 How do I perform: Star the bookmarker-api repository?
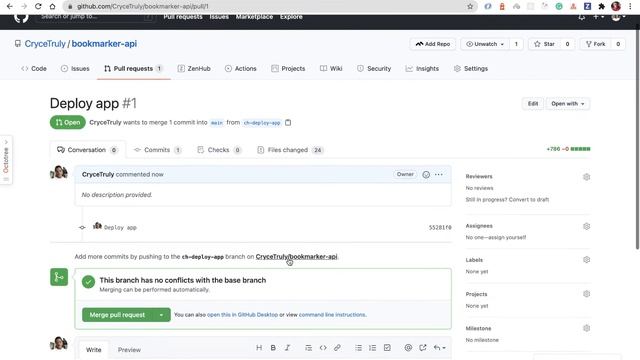[544, 44]
